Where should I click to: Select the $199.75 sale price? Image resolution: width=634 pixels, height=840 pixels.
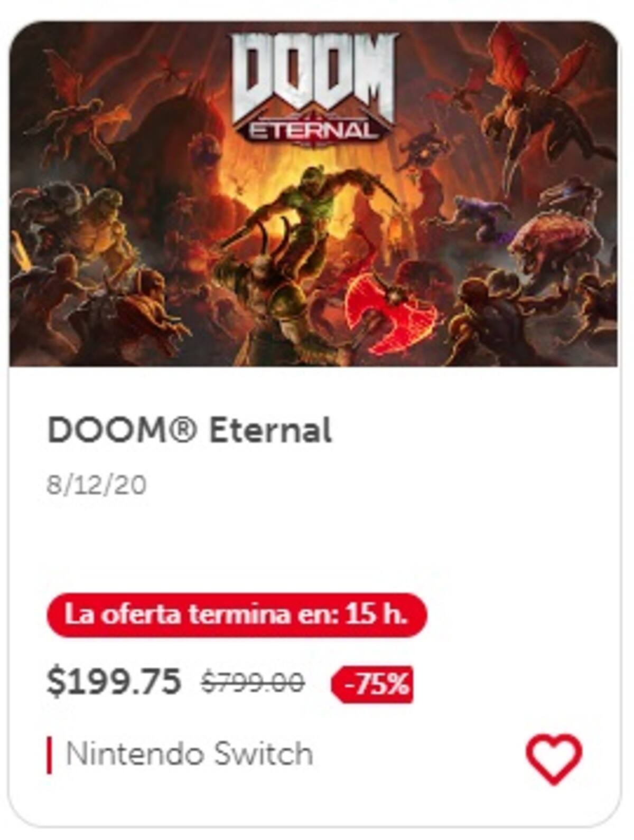click(114, 681)
